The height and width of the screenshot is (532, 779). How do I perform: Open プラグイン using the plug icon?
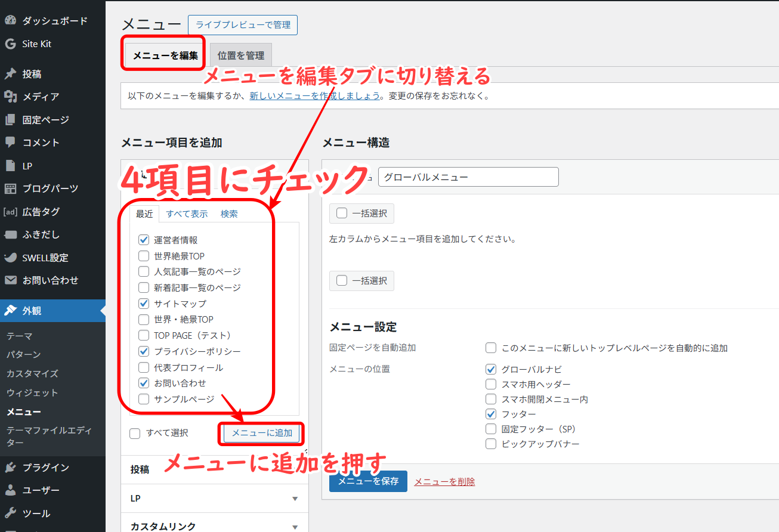tap(10, 468)
